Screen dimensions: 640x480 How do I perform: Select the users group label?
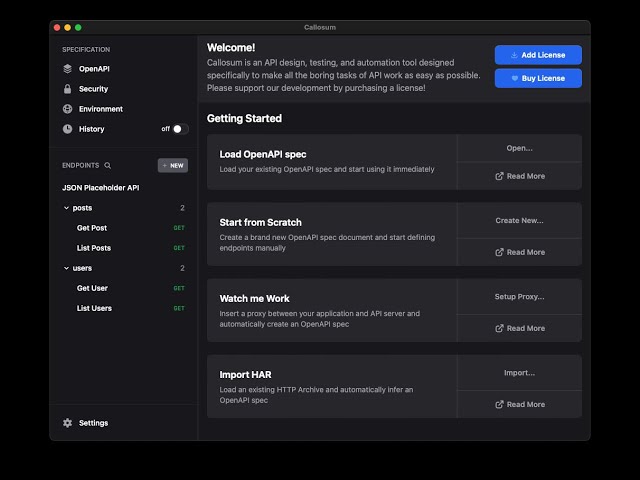click(82, 268)
